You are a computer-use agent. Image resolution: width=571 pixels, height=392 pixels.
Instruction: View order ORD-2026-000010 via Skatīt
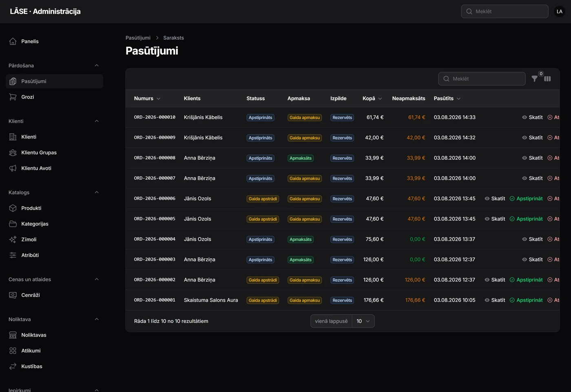click(532, 117)
